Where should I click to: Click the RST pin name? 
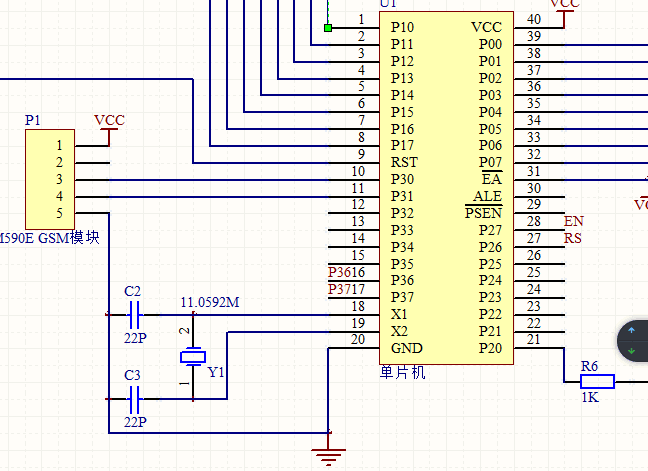(x=404, y=162)
